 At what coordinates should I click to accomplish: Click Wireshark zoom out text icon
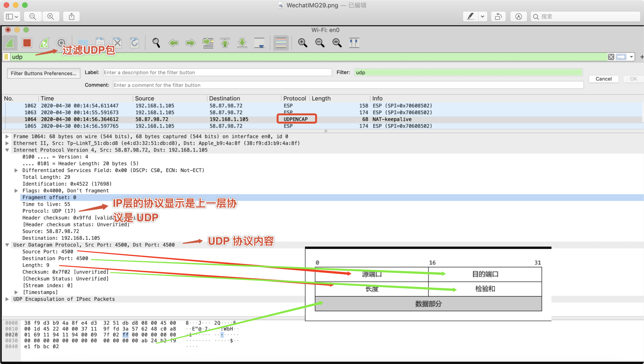tap(320, 43)
